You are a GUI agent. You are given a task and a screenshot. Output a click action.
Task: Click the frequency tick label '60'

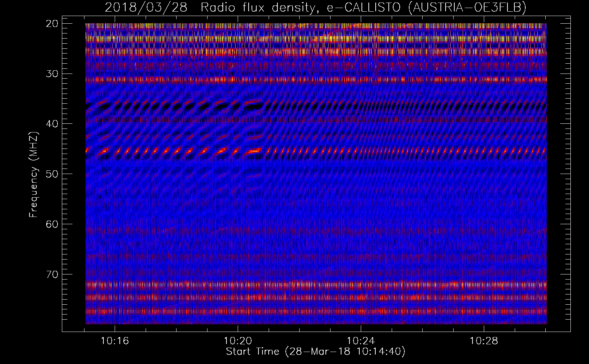click(x=52, y=224)
